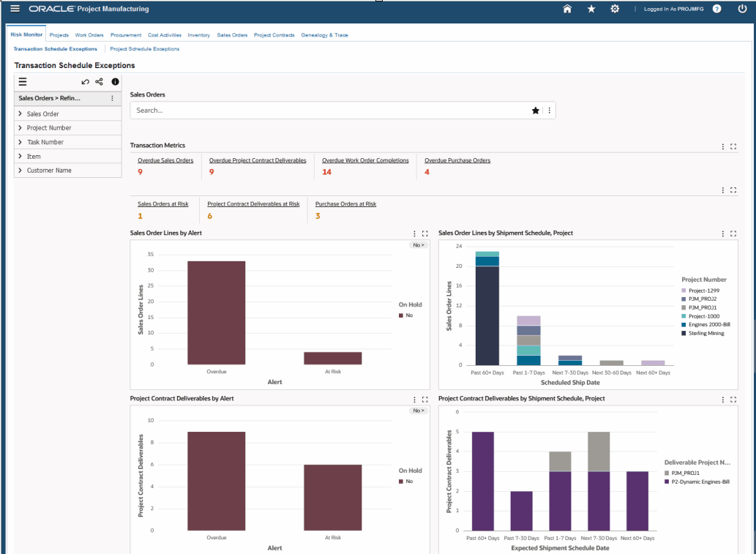The height and width of the screenshot is (554, 756).
Task: Open the Project Contracts tab
Action: point(274,35)
